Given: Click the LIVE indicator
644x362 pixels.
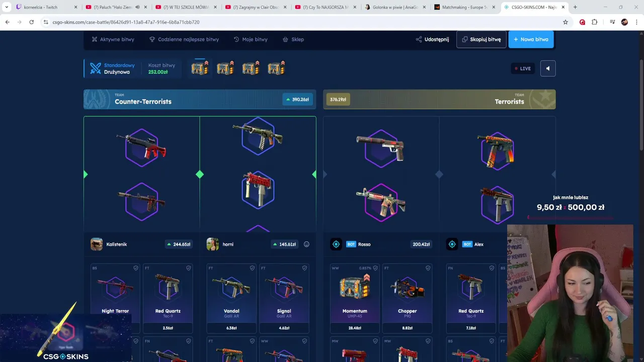Looking at the screenshot, I should click(x=523, y=68).
